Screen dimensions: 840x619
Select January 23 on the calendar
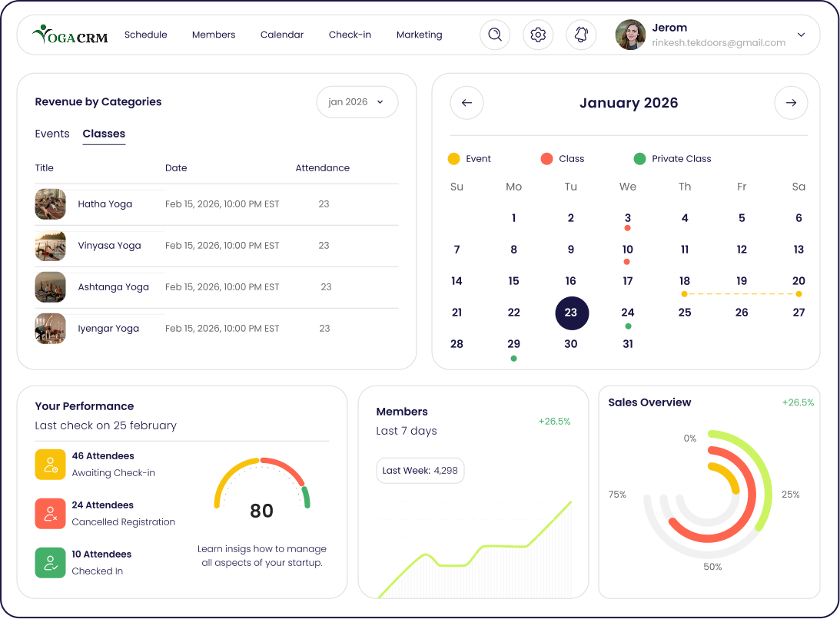click(572, 313)
